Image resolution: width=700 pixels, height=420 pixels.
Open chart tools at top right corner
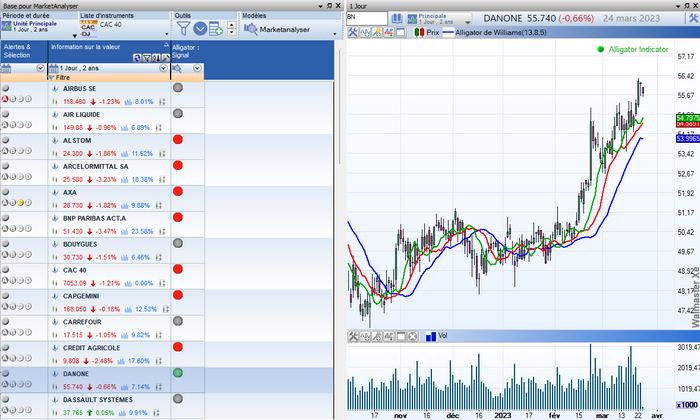tap(693, 18)
